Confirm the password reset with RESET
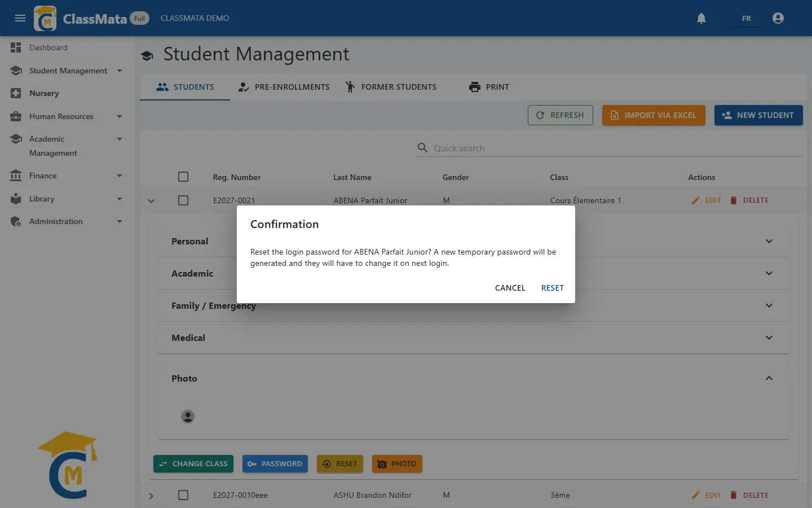 tap(553, 288)
